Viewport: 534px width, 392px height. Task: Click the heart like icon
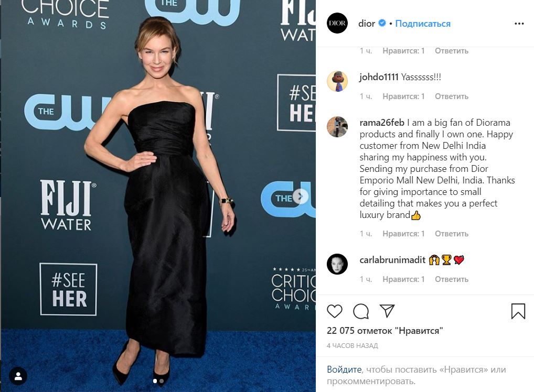click(335, 311)
